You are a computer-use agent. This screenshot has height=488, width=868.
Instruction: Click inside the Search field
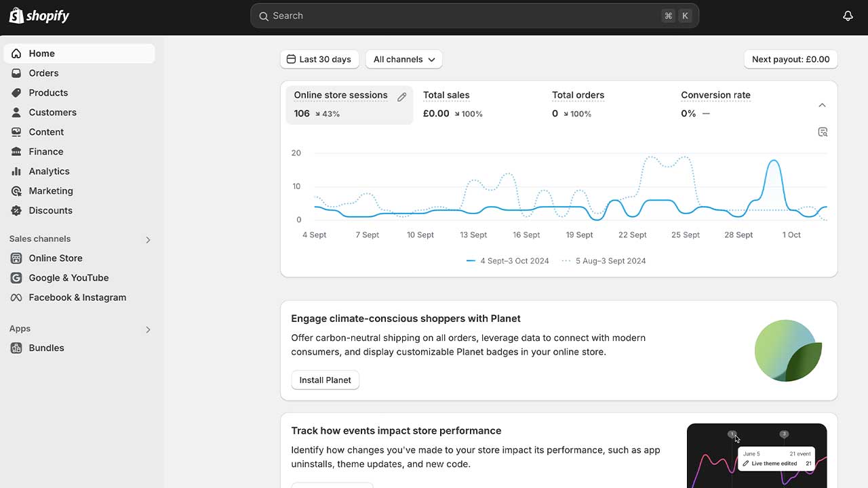(x=475, y=15)
